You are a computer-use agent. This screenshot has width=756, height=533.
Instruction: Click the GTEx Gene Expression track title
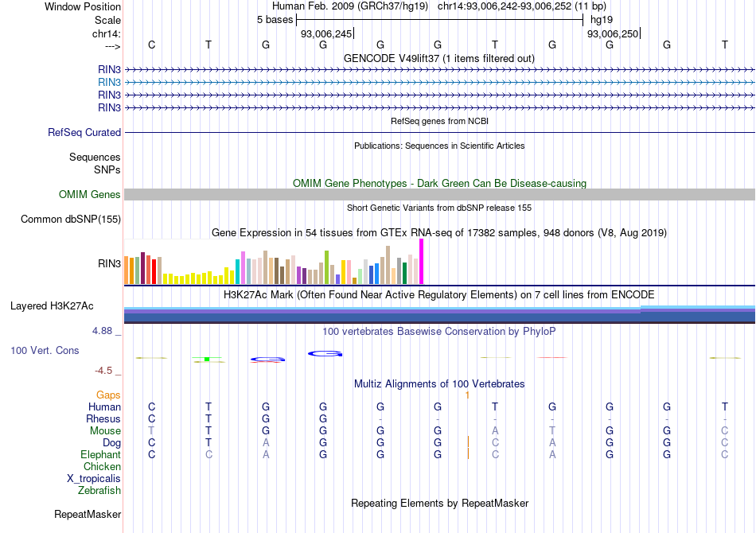pos(439,233)
